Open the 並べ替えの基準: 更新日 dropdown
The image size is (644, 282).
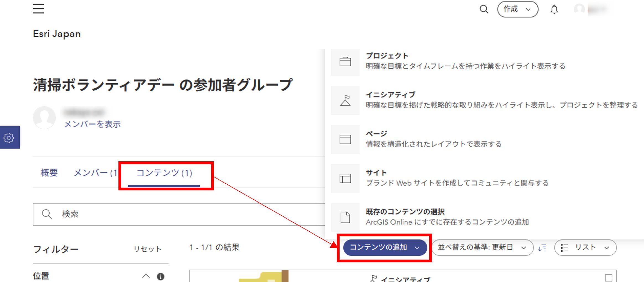[x=482, y=247]
